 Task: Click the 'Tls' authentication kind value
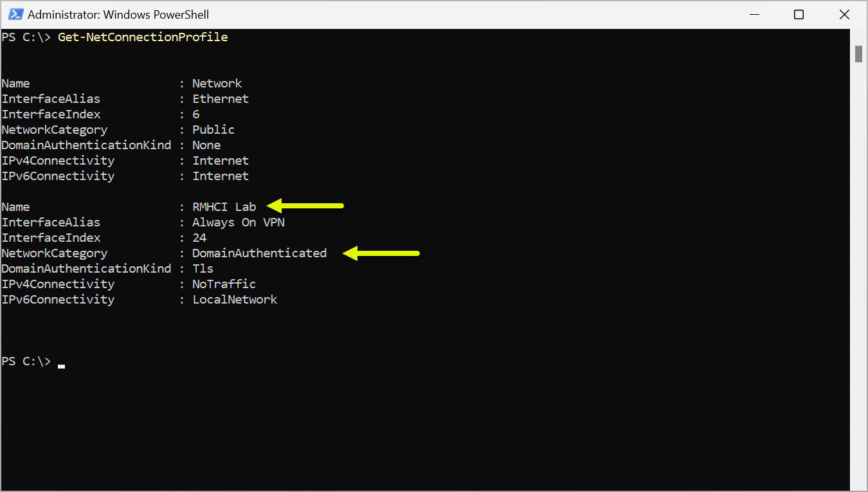(203, 269)
